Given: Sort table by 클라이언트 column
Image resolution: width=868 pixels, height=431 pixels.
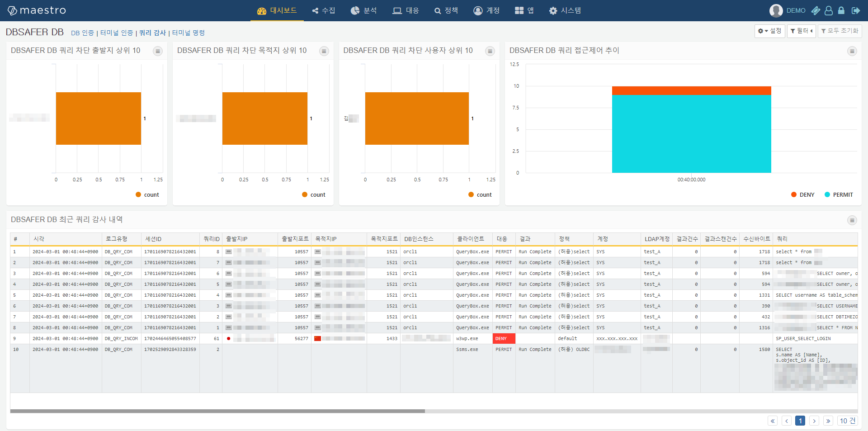Looking at the screenshot, I should tap(473, 239).
